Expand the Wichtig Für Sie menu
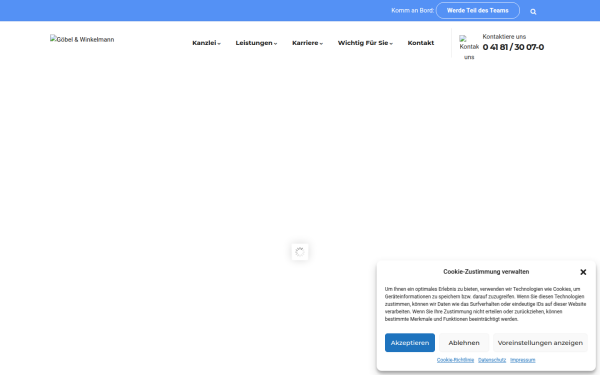The width and height of the screenshot is (600, 375). click(365, 43)
